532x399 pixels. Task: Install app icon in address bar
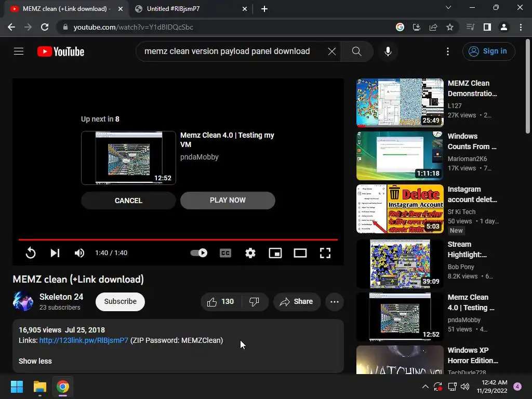tap(416, 27)
